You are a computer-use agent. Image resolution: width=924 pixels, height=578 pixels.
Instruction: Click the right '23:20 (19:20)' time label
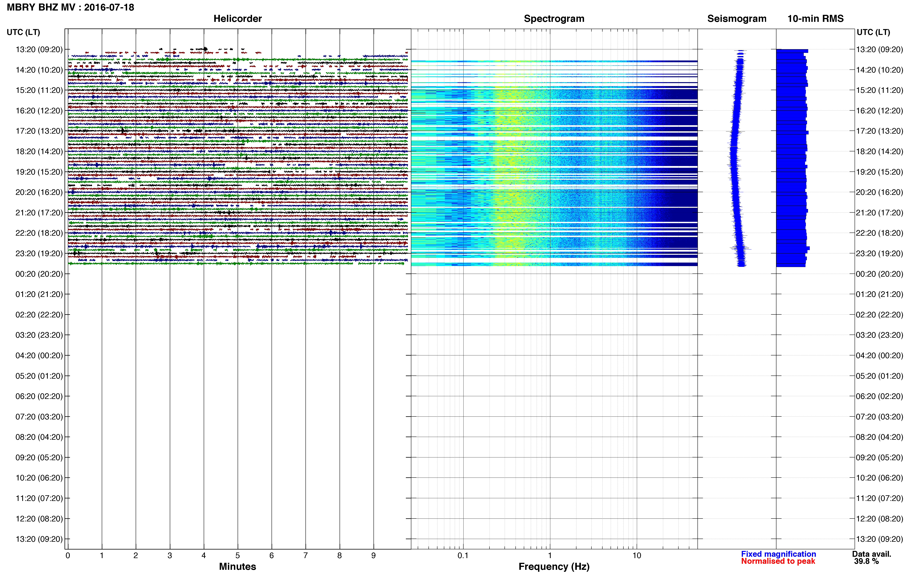click(880, 253)
